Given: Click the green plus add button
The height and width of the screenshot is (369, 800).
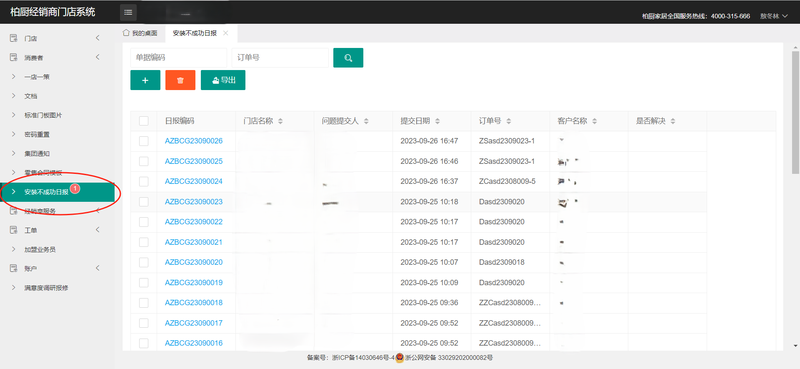Looking at the screenshot, I should click(145, 80).
